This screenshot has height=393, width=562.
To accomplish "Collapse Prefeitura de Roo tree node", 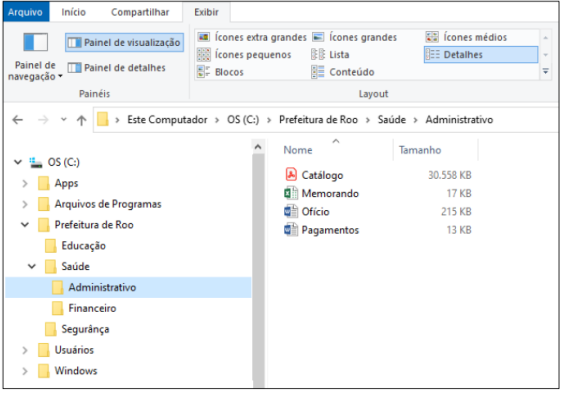I will pyautogui.click(x=25, y=225).
